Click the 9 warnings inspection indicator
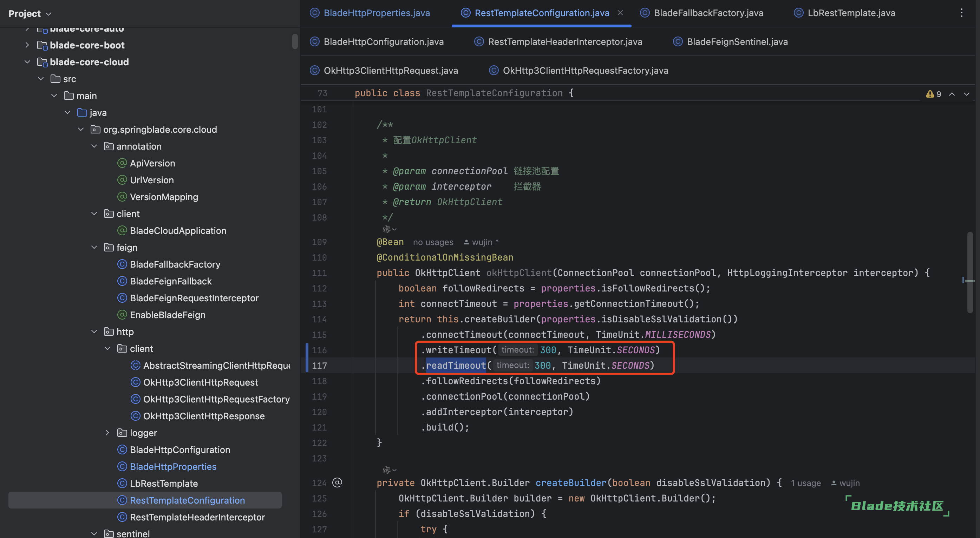Viewport: 980px width, 538px height. pyautogui.click(x=933, y=94)
